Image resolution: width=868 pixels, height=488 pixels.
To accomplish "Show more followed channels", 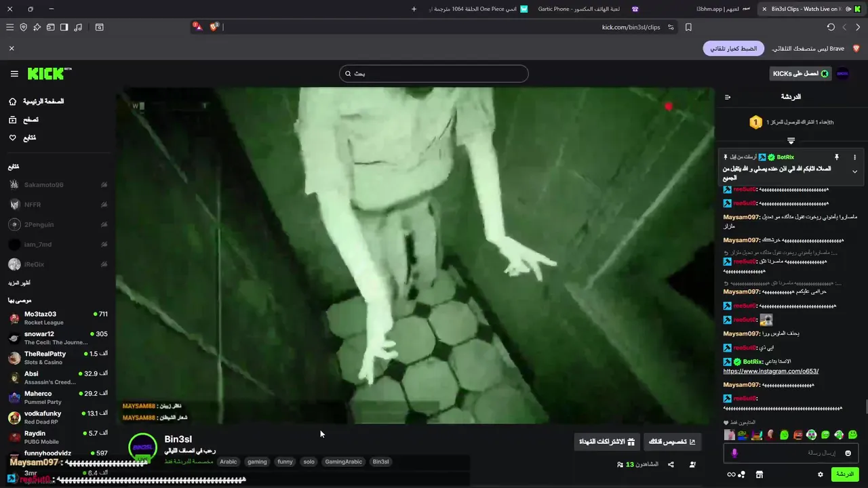I will [19, 283].
